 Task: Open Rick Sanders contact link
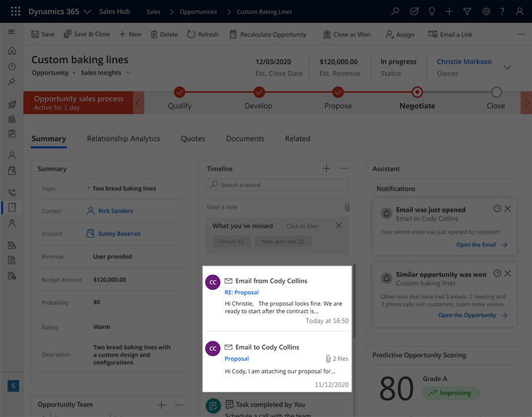(116, 211)
